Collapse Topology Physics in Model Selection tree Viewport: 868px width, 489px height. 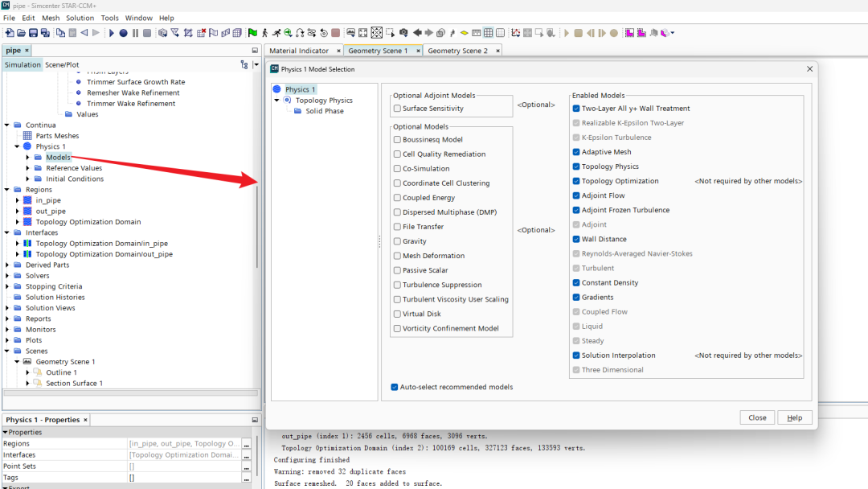tap(276, 101)
